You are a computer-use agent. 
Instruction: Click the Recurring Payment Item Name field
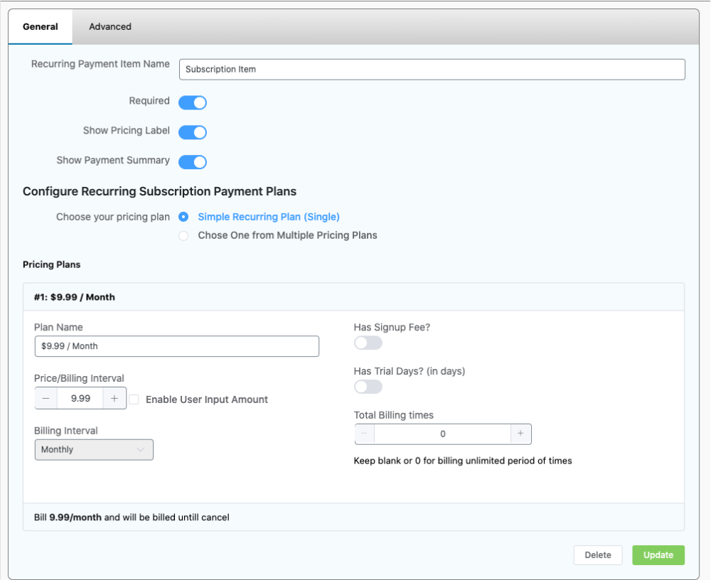click(431, 69)
